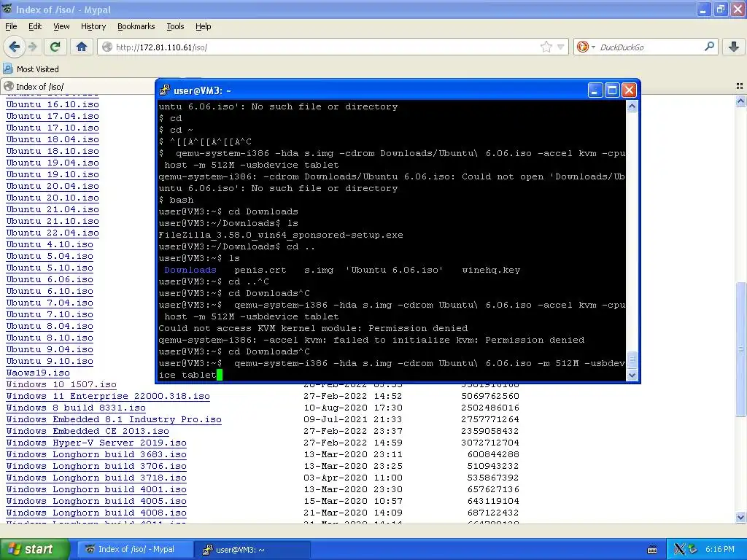Open Windows Hyper-V Server 2019.iso link
This screenshot has width=747, height=560.
pyautogui.click(x=96, y=443)
